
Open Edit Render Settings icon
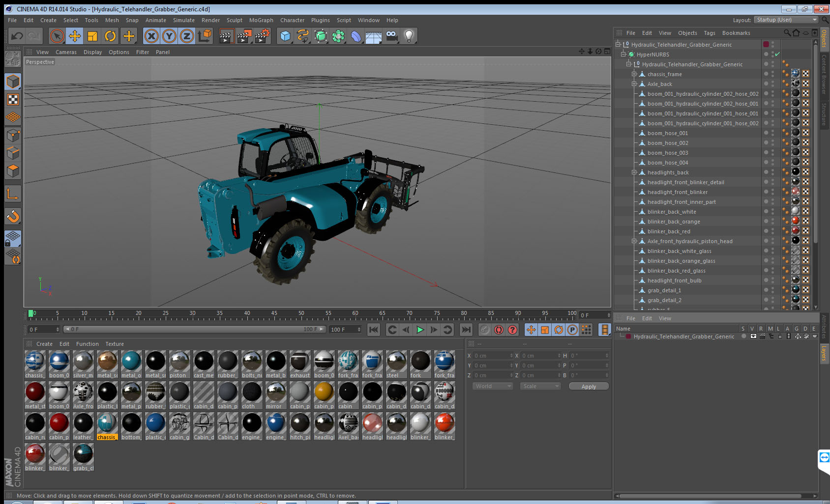263,36
